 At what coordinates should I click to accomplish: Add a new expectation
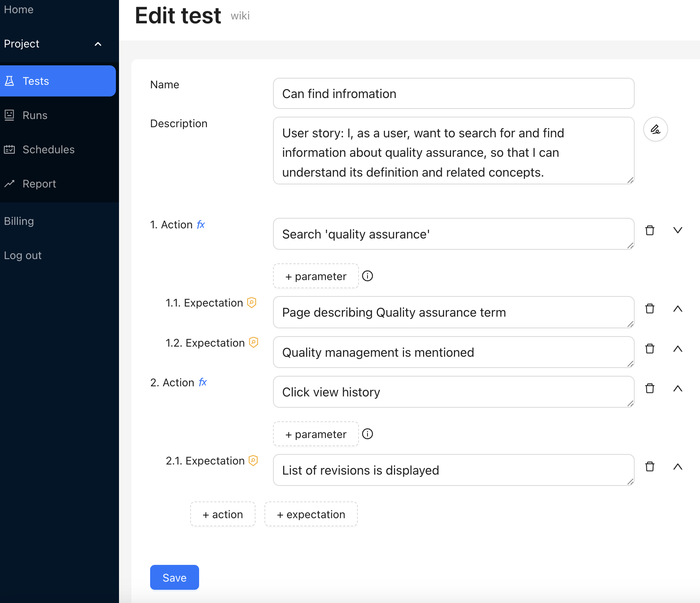(311, 514)
